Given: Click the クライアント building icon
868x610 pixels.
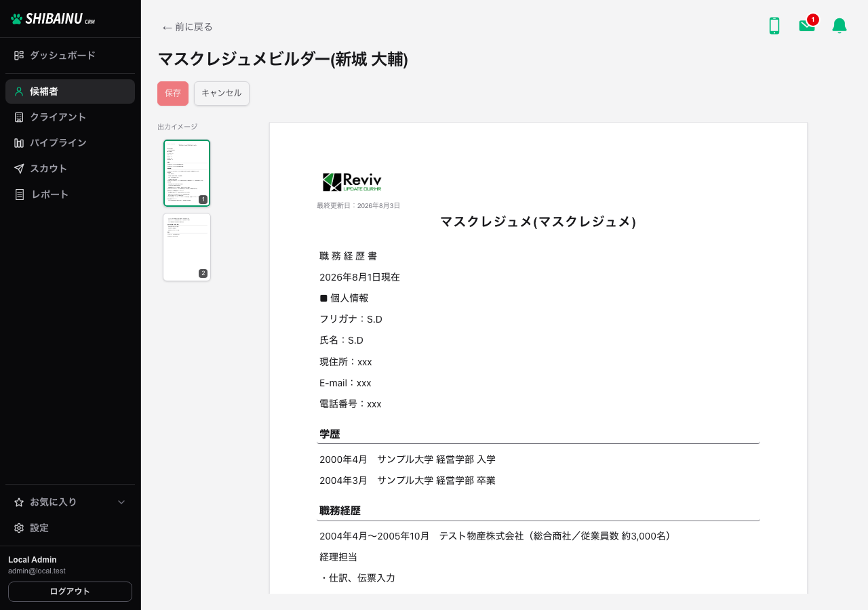Looking at the screenshot, I should click(x=19, y=117).
